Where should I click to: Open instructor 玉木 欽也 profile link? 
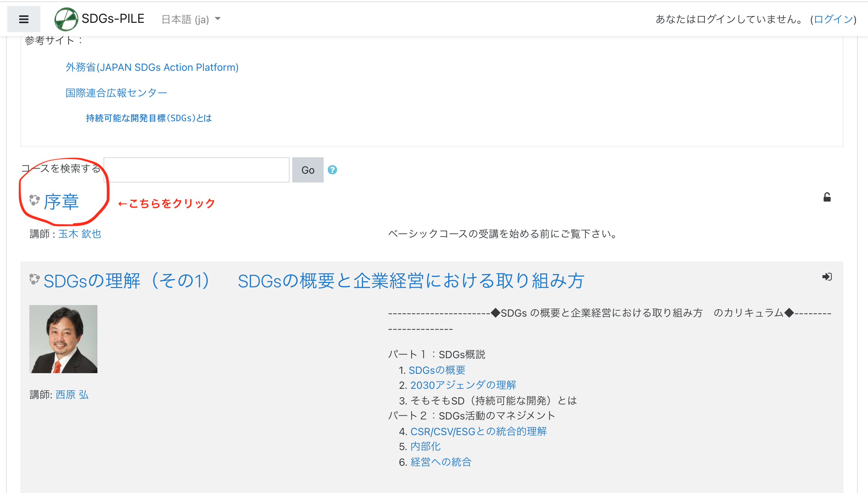[80, 234]
